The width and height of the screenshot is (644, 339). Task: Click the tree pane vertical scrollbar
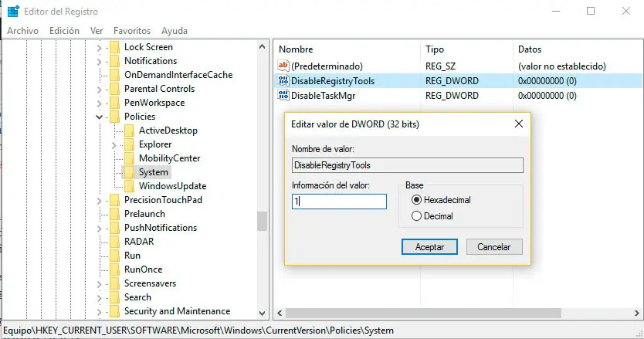click(262, 221)
